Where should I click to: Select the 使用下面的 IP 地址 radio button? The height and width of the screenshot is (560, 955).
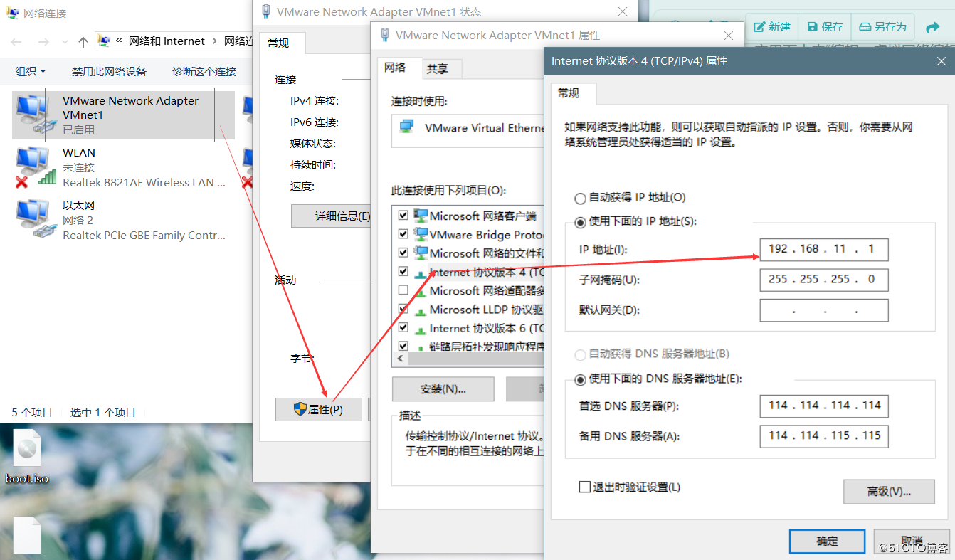tap(581, 222)
